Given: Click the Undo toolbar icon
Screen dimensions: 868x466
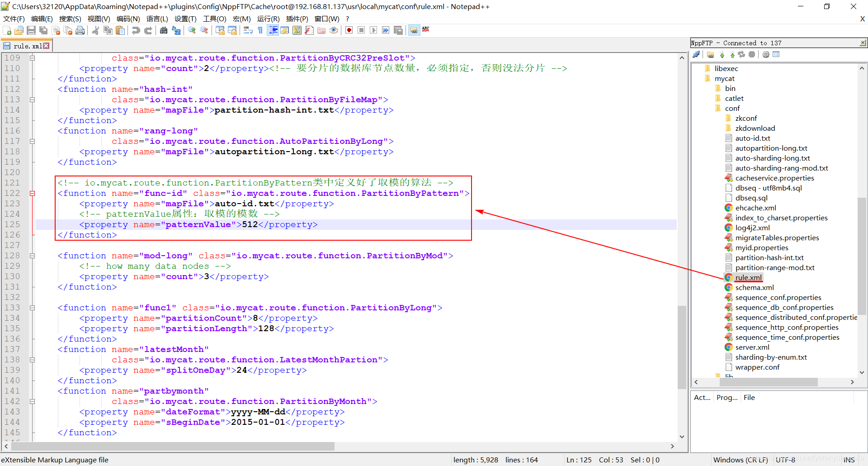Looking at the screenshot, I should (136, 30).
